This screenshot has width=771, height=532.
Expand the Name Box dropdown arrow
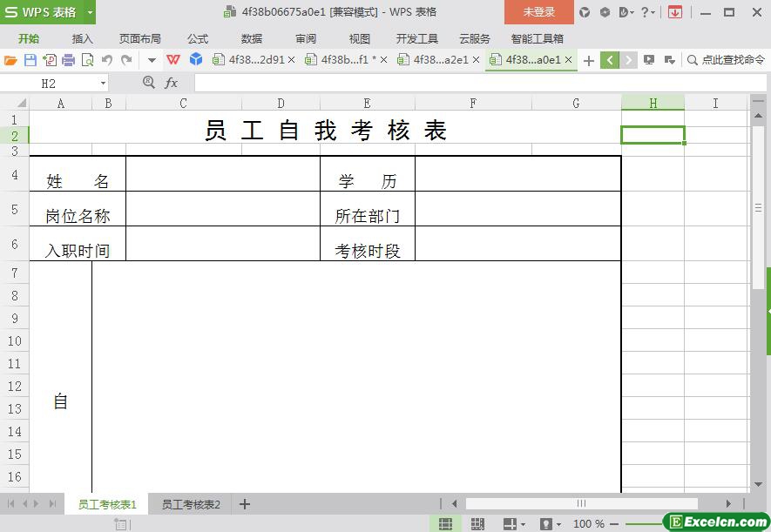tap(103, 83)
